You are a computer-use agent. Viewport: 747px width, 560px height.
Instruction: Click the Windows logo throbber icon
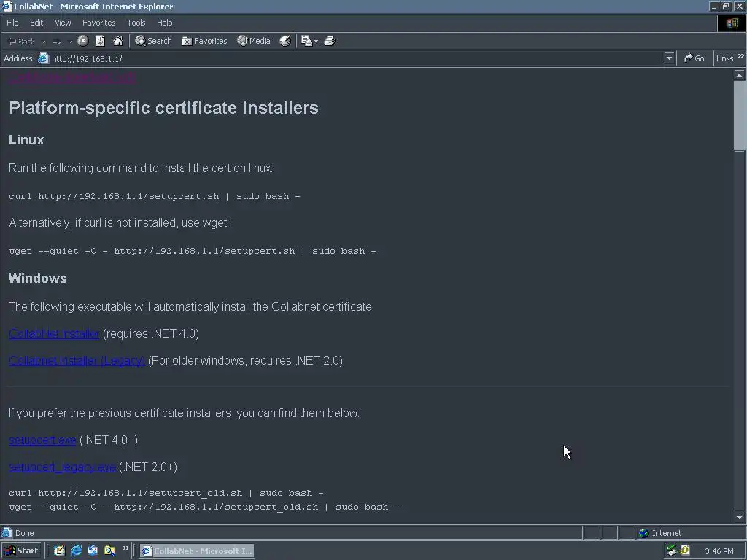pos(732,23)
